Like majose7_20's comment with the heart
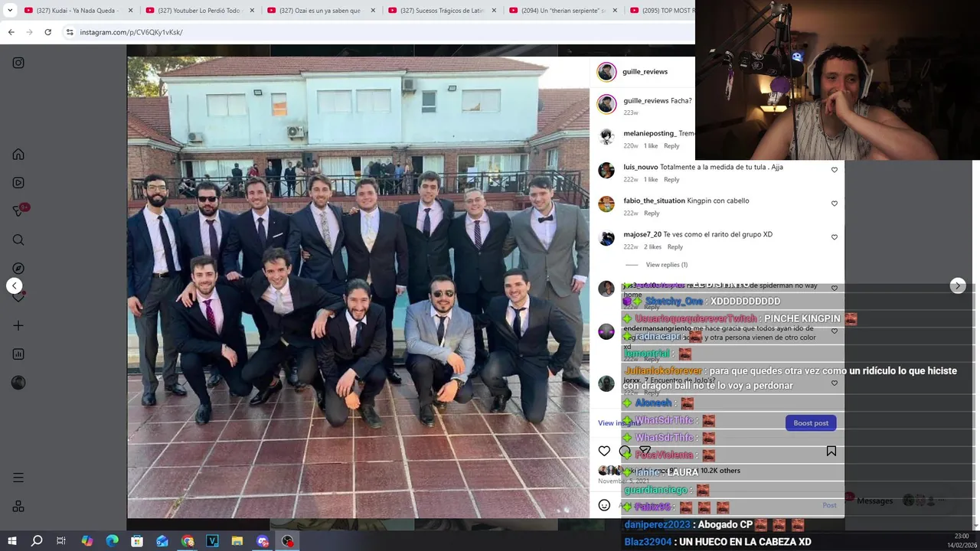Viewport: 980px width, 551px height. pyautogui.click(x=835, y=237)
